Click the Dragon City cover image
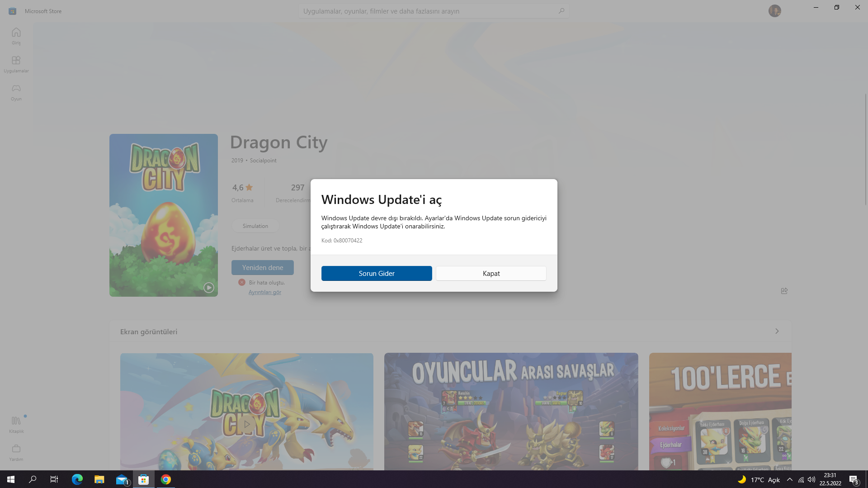868x488 pixels. (x=164, y=215)
